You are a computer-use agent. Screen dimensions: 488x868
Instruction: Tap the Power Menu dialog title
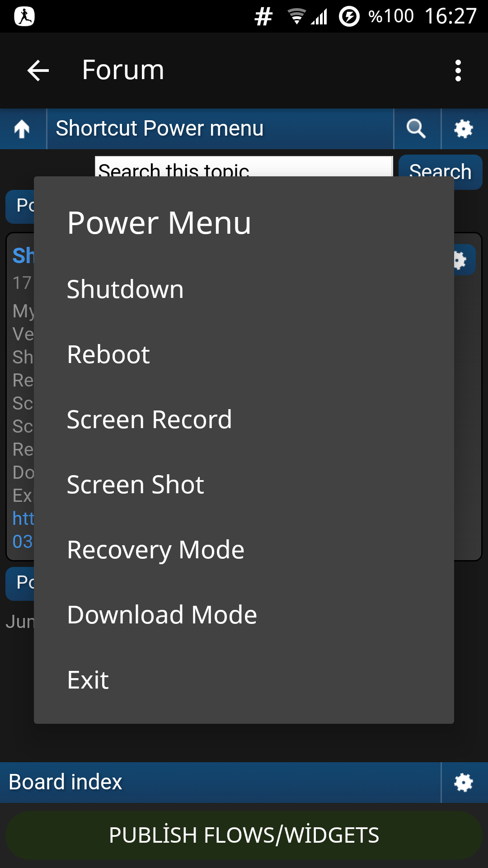159,223
